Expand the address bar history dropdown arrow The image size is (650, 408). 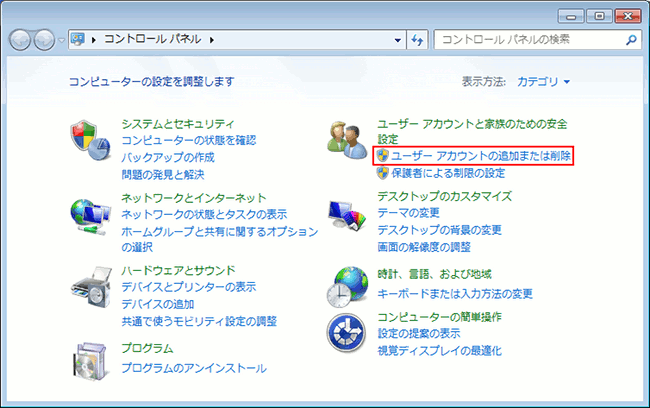pos(397,40)
